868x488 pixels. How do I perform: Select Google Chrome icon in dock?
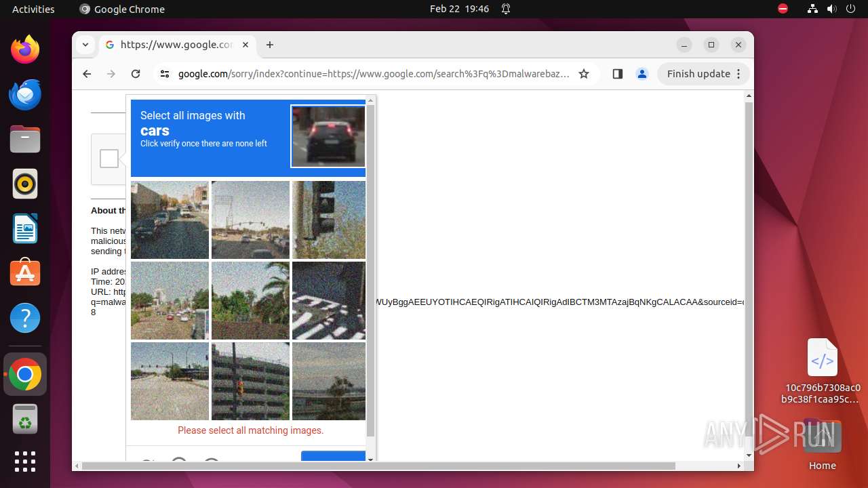(x=25, y=374)
